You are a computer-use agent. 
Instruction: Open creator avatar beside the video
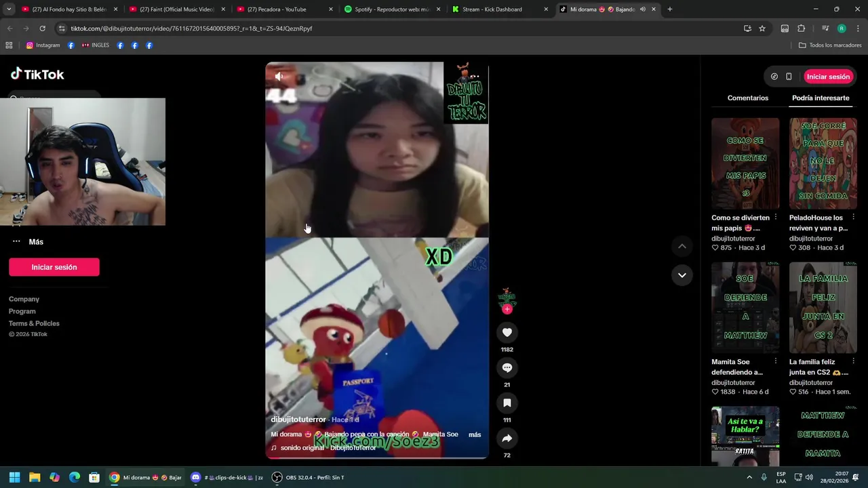click(507, 296)
